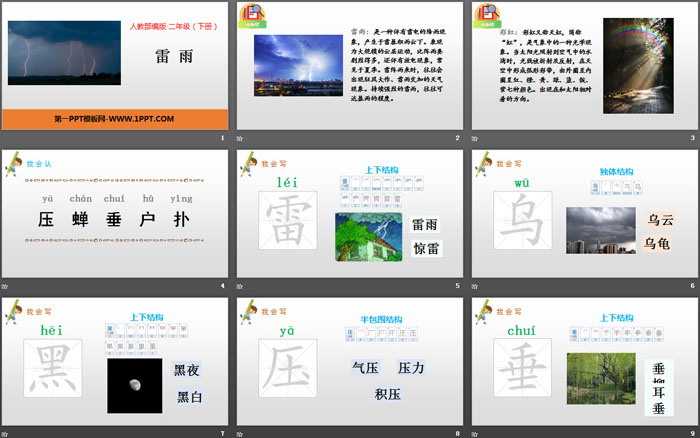Click the pencil mascot icon on the 雷 slide
This screenshot has height=438, width=700.
tap(248, 164)
